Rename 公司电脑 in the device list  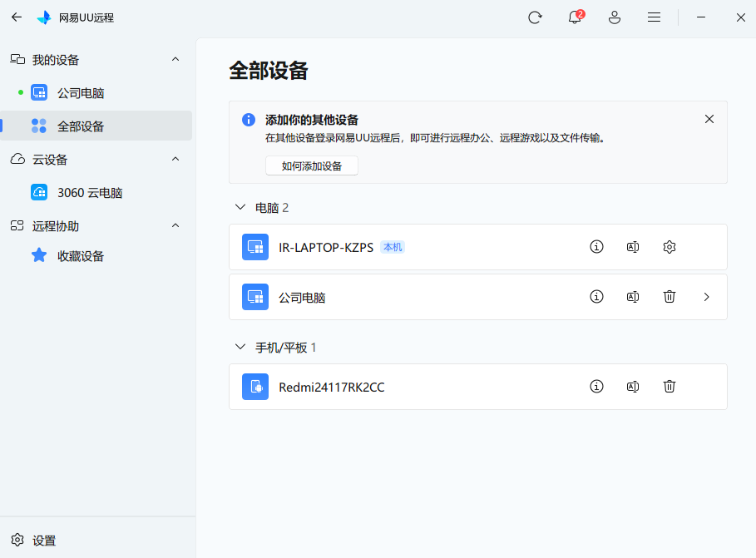633,297
